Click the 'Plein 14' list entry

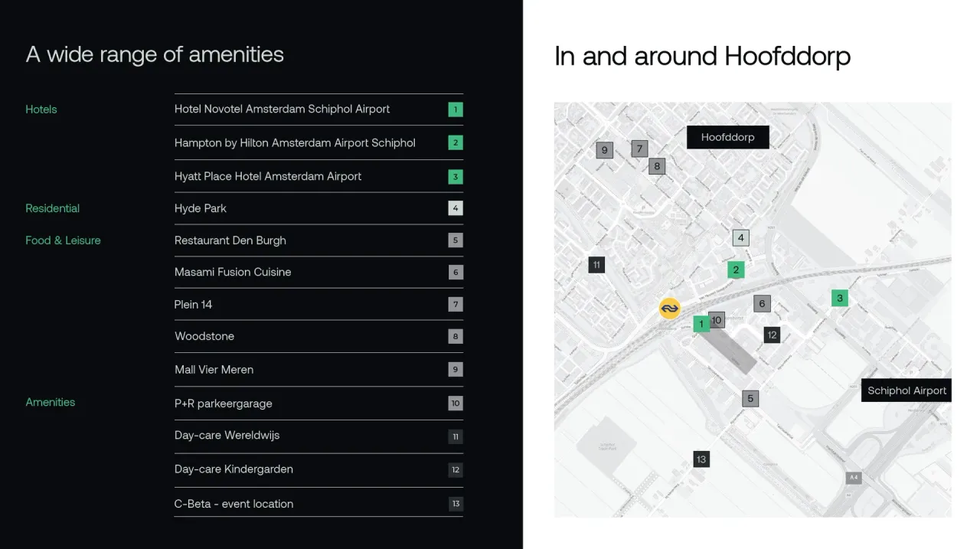click(x=193, y=304)
